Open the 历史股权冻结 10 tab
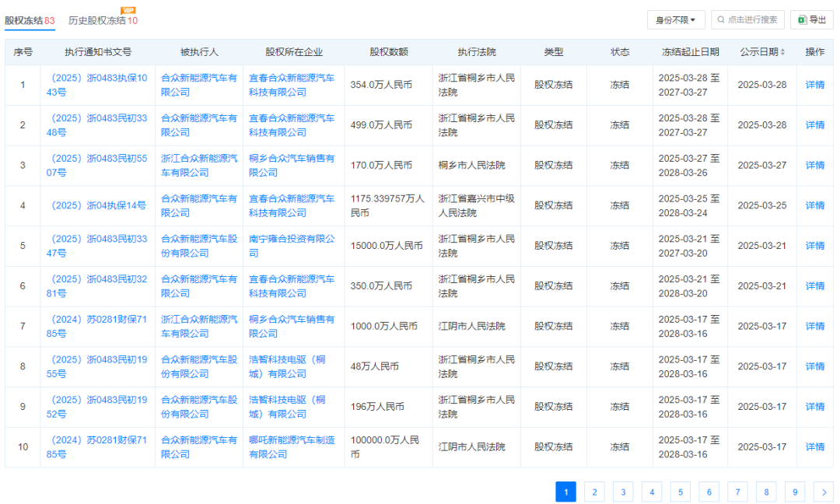The image size is (840, 504). (x=103, y=20)
